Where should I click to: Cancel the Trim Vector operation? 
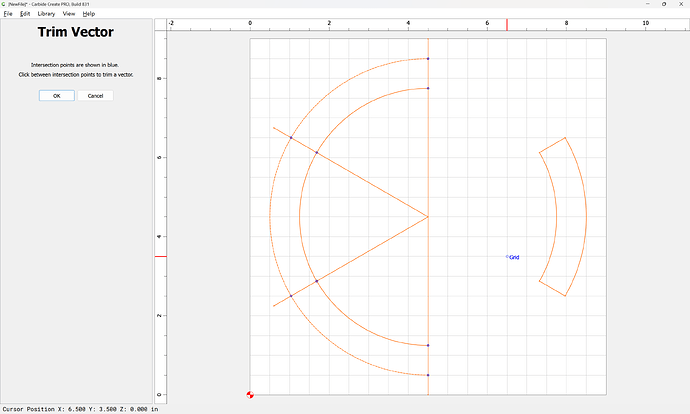(95, 96)
